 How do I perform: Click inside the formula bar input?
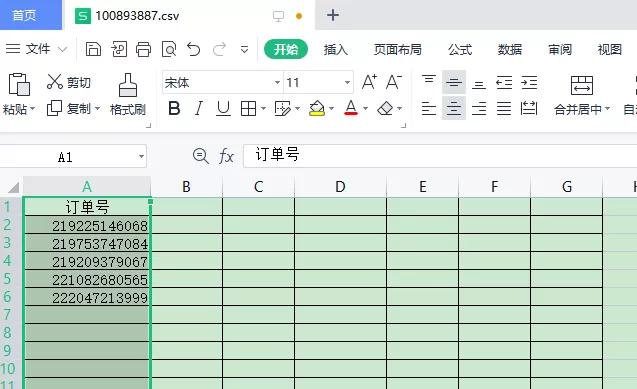tap(440, 156)
